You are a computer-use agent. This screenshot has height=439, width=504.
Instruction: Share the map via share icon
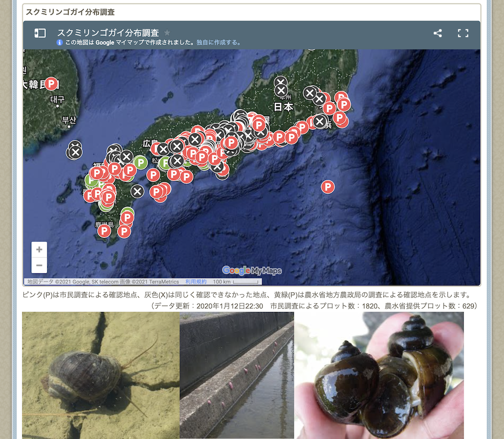coord(437,33)
